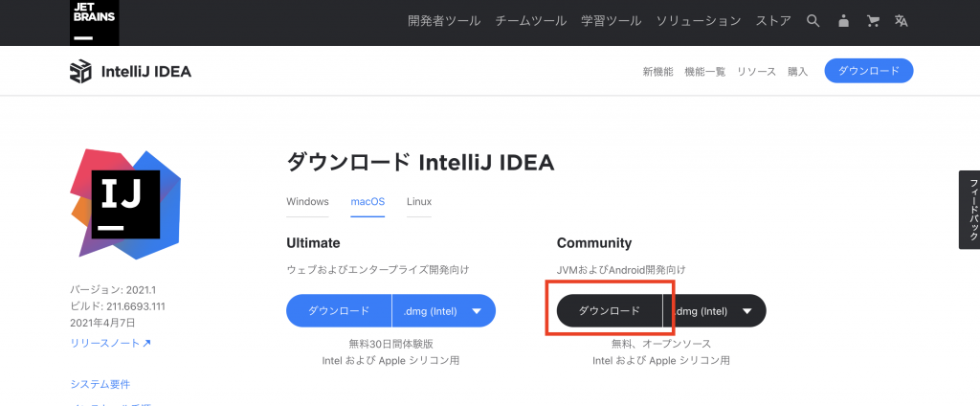Open the ストア menu

773,21
